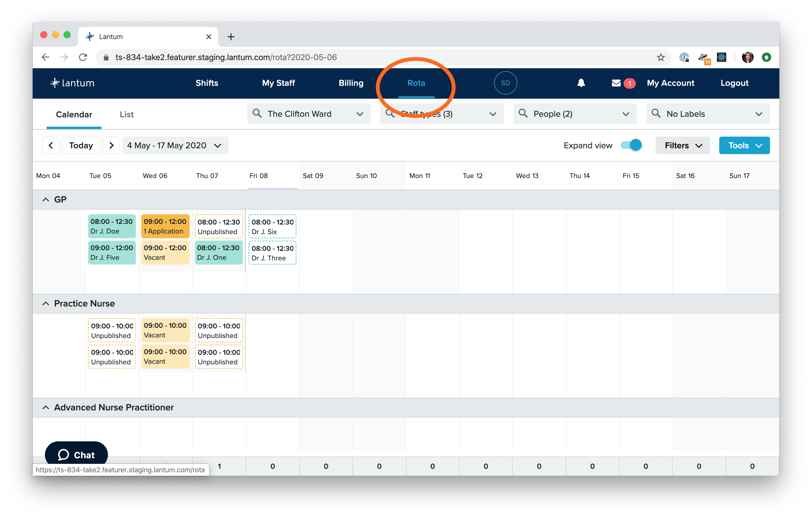Open Dr J. Five 09:00 - 12:00 shift
The height and width of the screenshot is (519, 812).
pos(112,252)
